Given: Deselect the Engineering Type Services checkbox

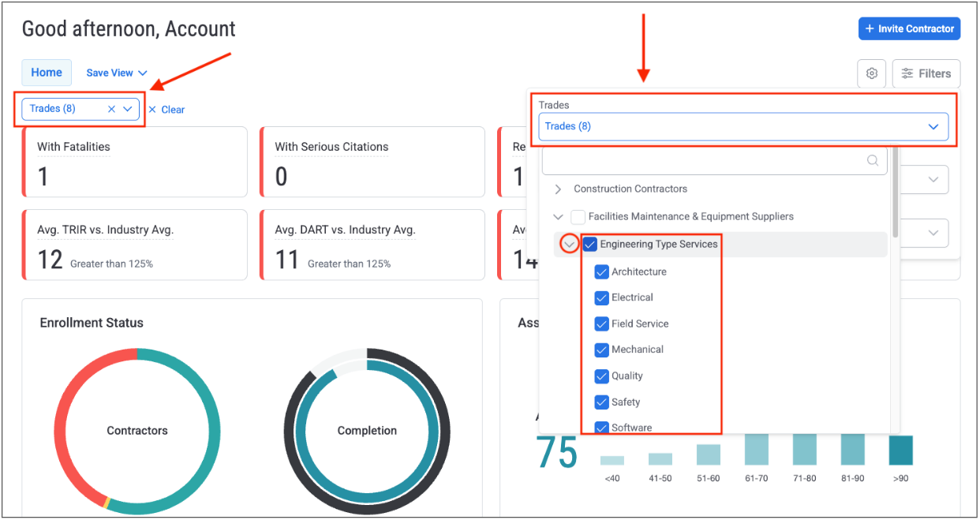Looking at the screenshot, I should 589,244.
